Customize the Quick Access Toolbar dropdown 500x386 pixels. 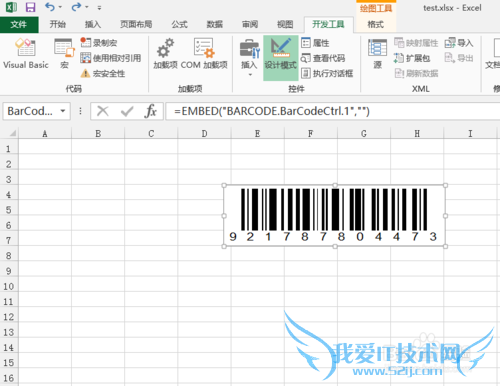99,7
